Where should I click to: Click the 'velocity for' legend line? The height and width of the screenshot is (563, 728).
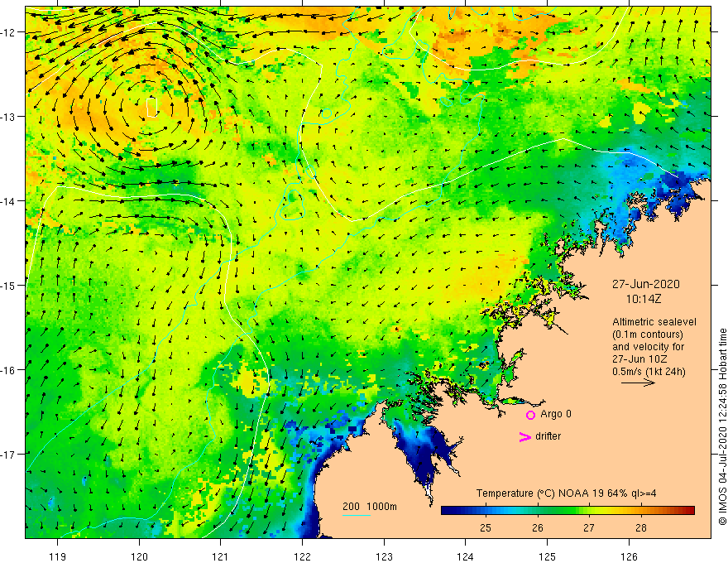click(648, 347)
